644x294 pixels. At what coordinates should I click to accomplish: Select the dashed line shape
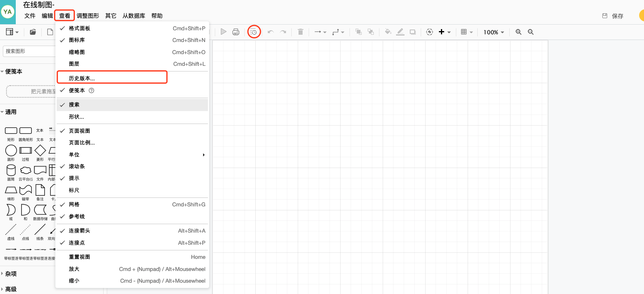11,229
